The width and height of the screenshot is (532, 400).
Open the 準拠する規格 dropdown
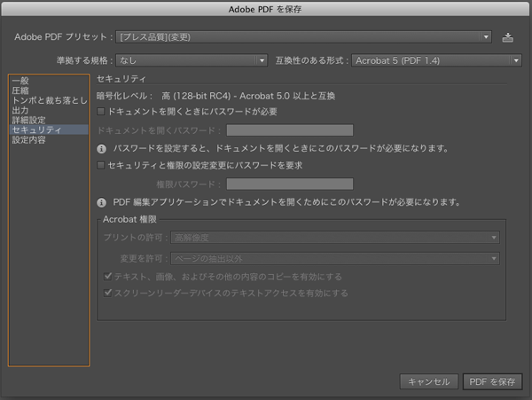(192, 60)
